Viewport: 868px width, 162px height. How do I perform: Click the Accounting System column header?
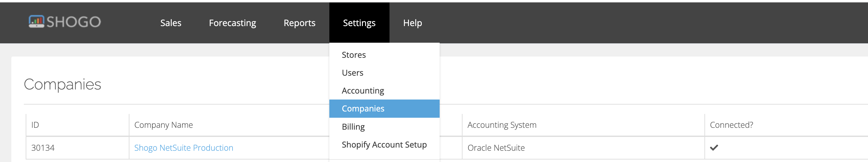point(502,125)
